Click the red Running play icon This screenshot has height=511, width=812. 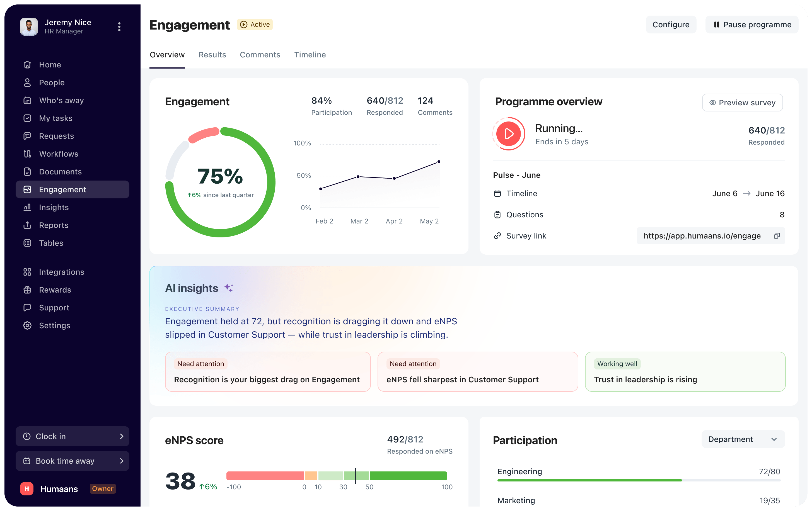tap(509, 134)
